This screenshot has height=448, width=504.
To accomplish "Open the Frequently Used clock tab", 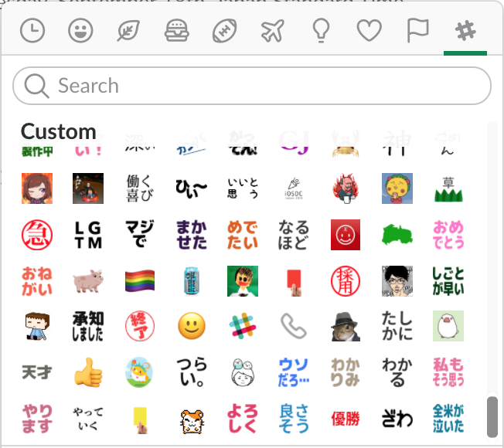I will pos(32,31).
